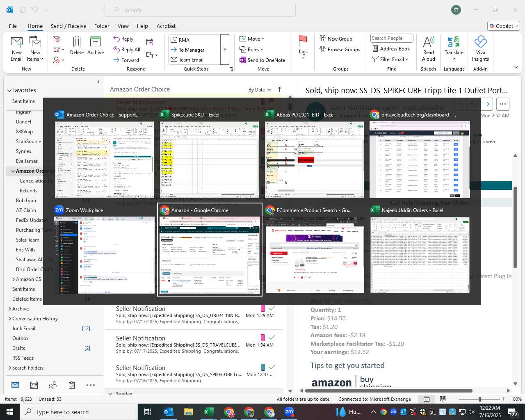Click the RMA quick step

[195, 40]
